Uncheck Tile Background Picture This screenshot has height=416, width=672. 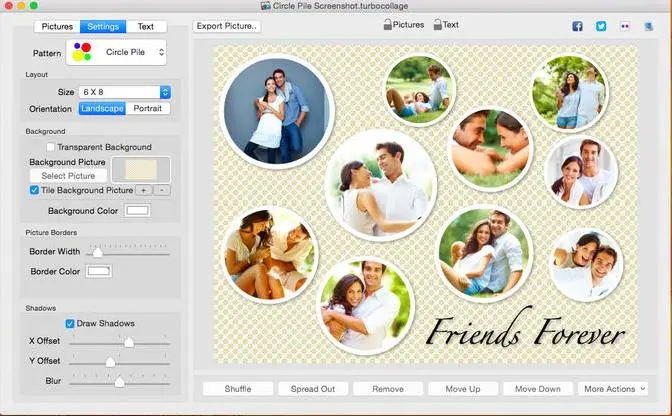click(35, 190)
